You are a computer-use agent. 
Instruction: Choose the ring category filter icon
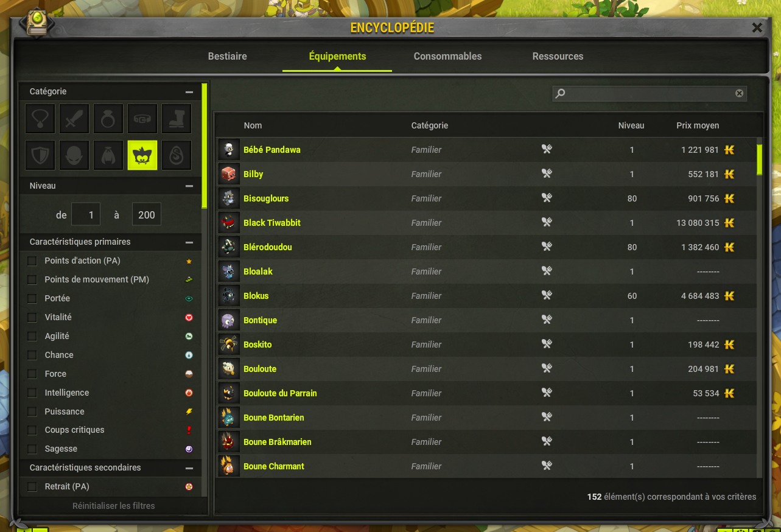point(108,119)
